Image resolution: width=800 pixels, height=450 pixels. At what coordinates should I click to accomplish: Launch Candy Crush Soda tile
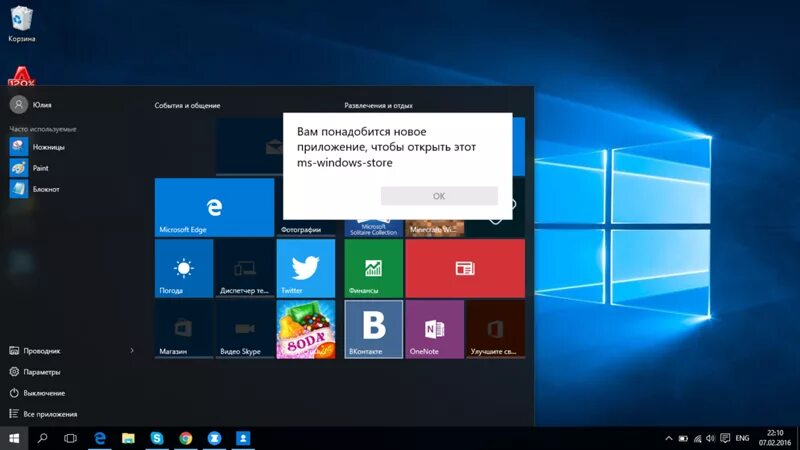tap(306, 329)
